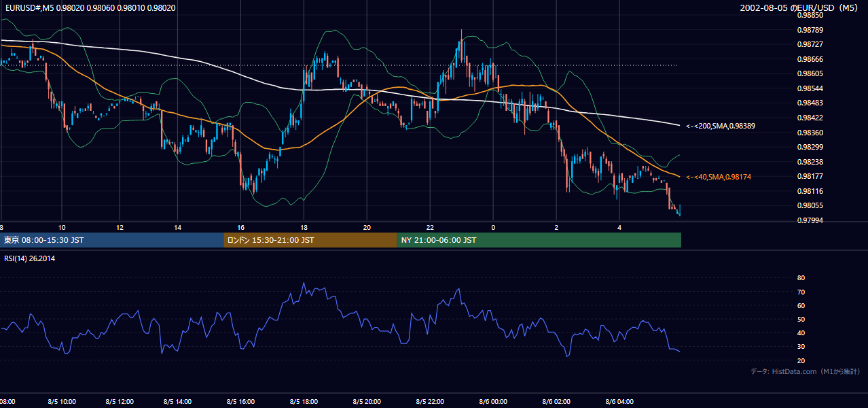The width and height of the screenshot is (868, 408).
Task: Click the RSI 20 level label
Action: [801, 360]
